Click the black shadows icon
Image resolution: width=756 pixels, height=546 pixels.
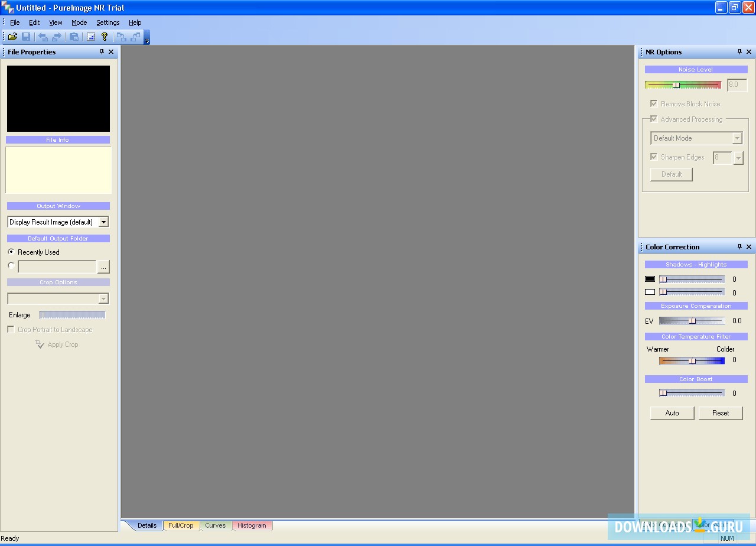click(x=650, y=279)
